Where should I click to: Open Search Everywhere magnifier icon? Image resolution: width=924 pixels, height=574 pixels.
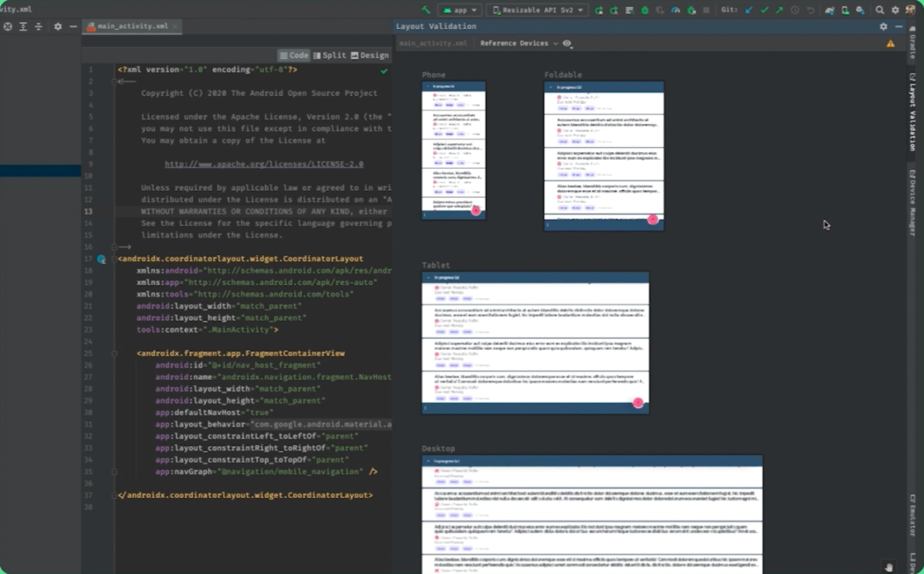coord(880,10)
